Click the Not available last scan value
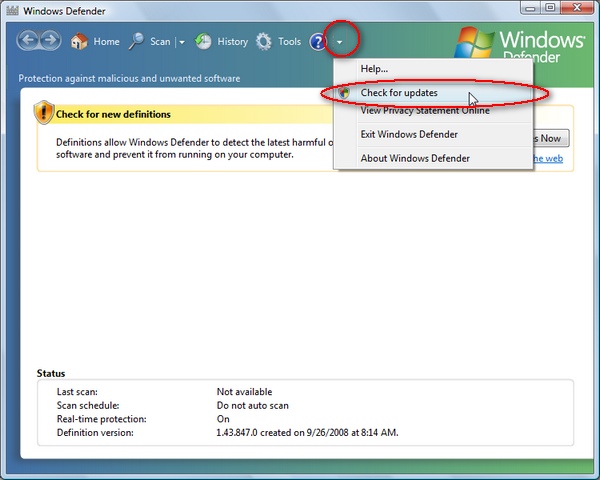 pyautogui.click(x=245, y=392)
